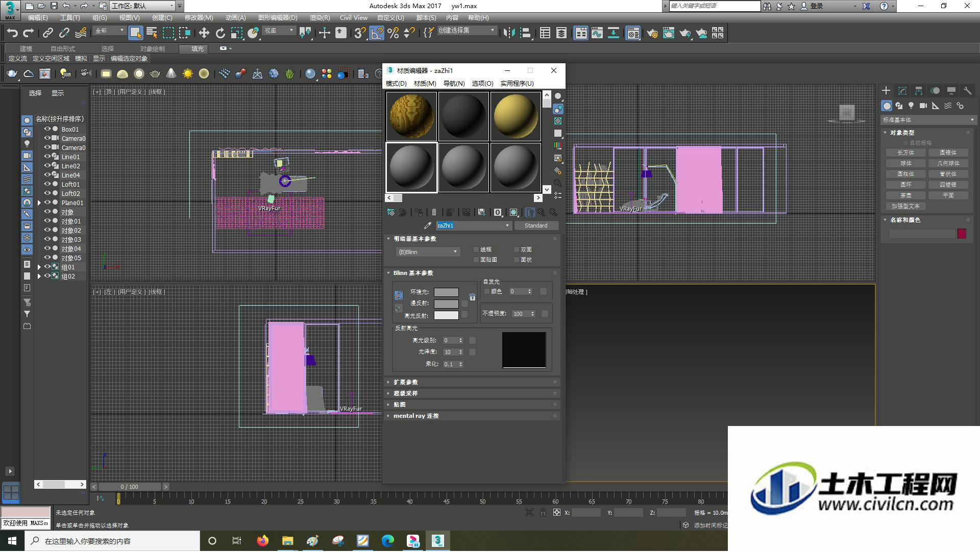Viewport: 980px width, 552px height.
Task: Expand the Plane01 tree node
Action: click(x=39, y=203)
